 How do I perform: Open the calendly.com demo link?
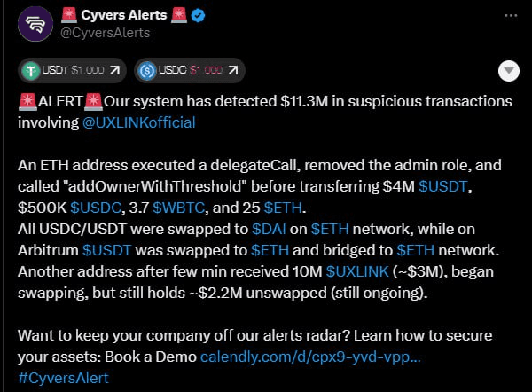[310, 357]
